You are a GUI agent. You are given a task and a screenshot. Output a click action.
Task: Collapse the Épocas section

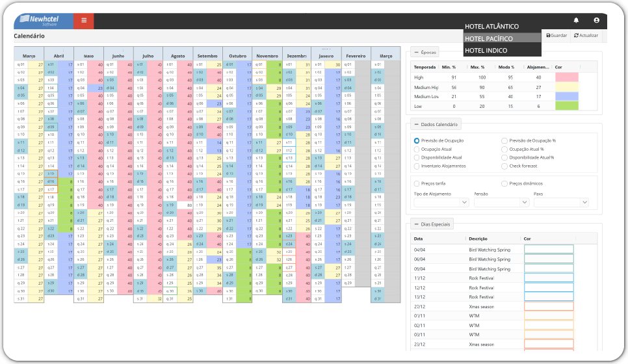pyautogui.click(x=425, y=52)
